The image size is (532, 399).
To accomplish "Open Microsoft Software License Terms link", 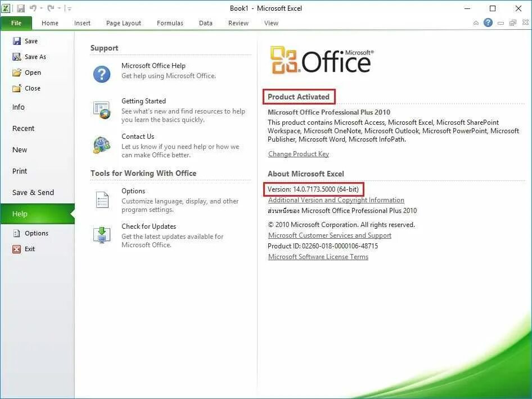I will tap(318, 257).
